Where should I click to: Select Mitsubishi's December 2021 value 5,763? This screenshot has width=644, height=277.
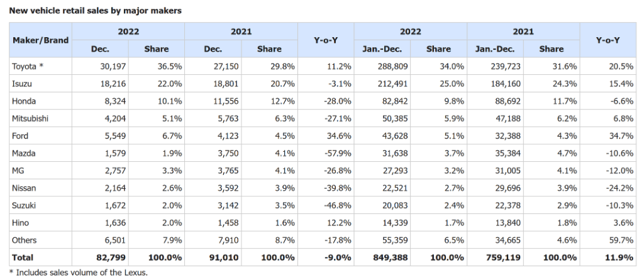coord(228,118)
